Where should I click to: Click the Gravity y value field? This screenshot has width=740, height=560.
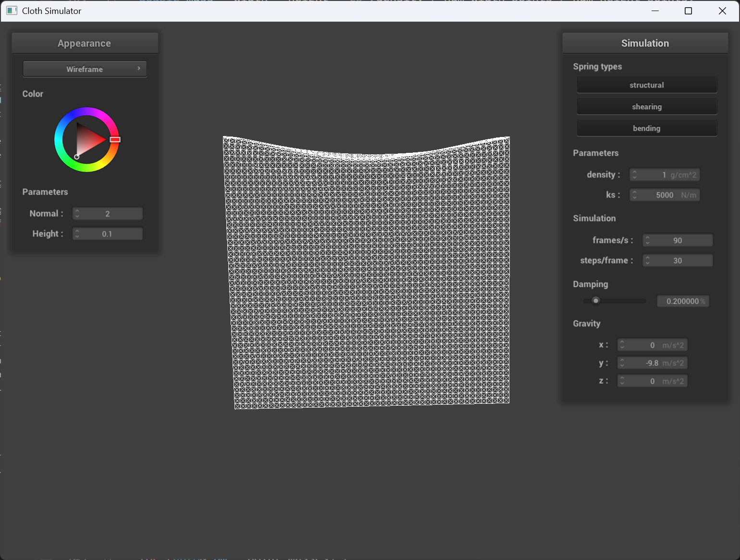click(653, 363)
